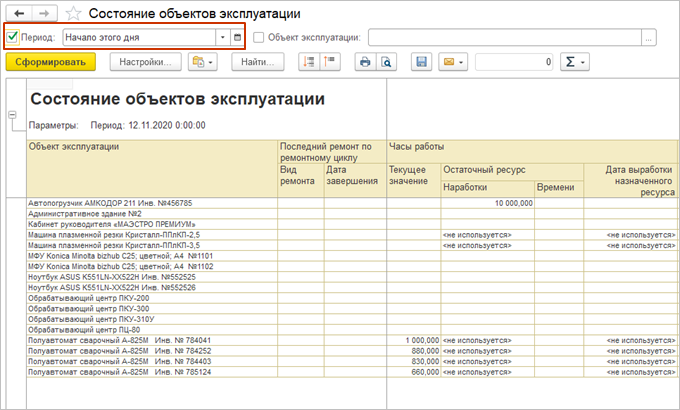
Task: Click the print report icon
Action: point(365,62)
